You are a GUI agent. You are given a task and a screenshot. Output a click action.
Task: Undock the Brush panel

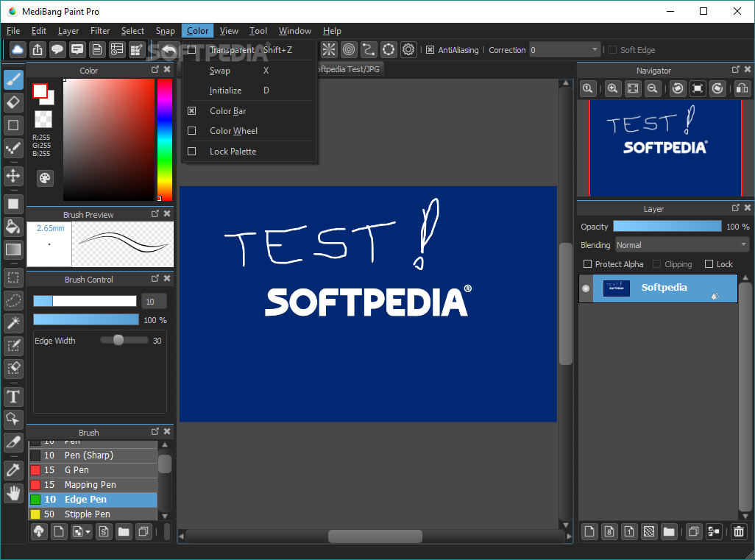click(155, 431)
